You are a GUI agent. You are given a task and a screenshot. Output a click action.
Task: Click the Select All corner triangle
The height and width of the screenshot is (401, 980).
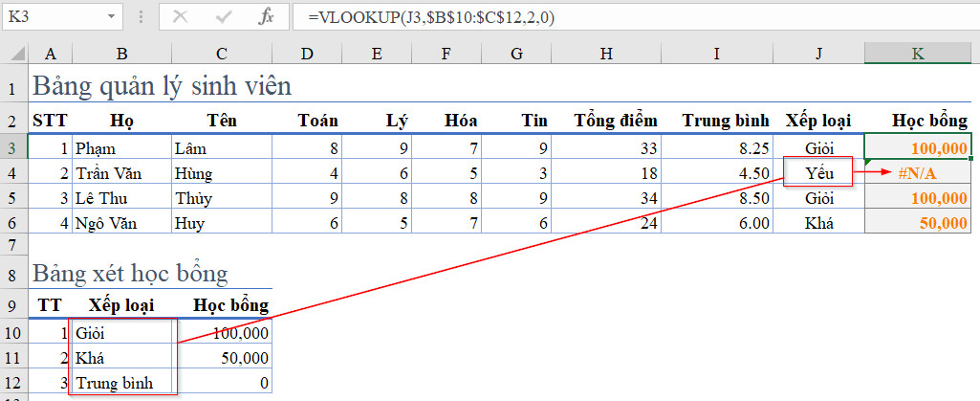pyautogui.click(x=13, y=54)
